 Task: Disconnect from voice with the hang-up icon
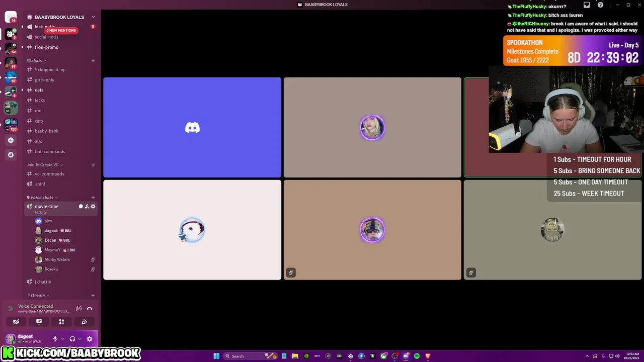(90, 309)
